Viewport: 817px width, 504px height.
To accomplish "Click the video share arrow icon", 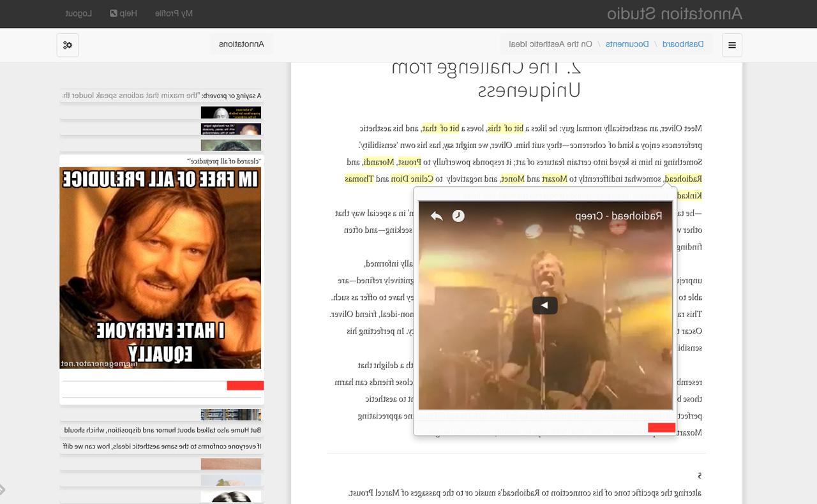I will tap(437, 216).
